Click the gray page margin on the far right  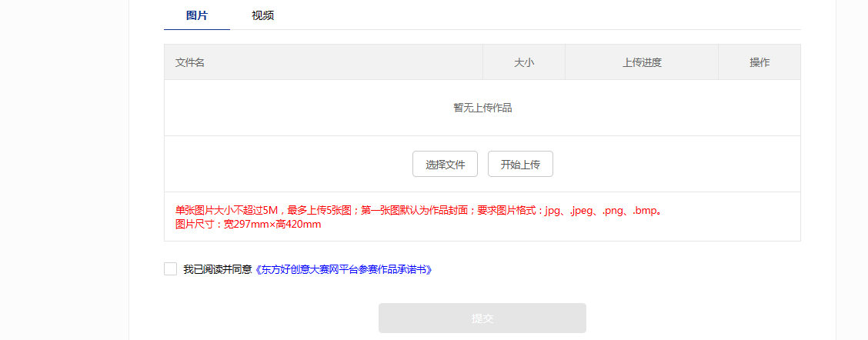[852, 169]
